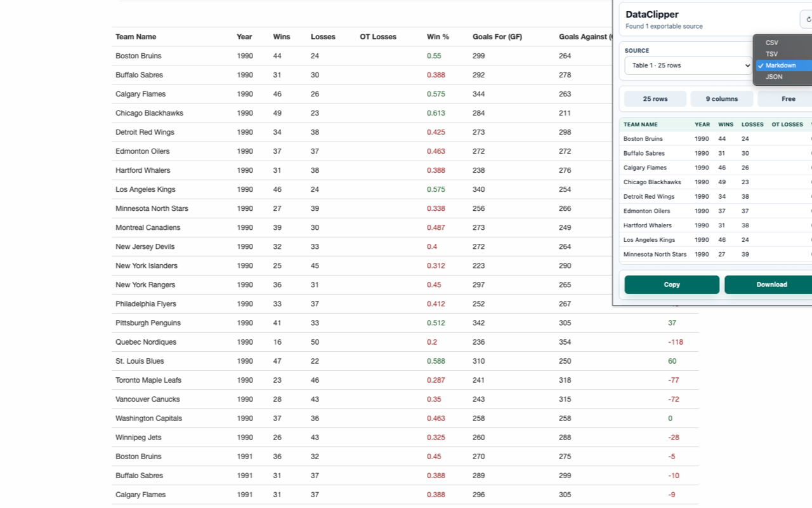Click the DataClipper panel title
This screenshot has height=508, width=812.
[652, 15]
